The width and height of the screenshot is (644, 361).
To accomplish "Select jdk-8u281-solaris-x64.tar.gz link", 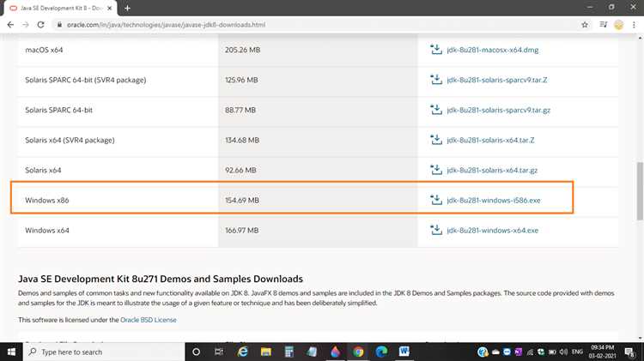I will pos(492,171).
